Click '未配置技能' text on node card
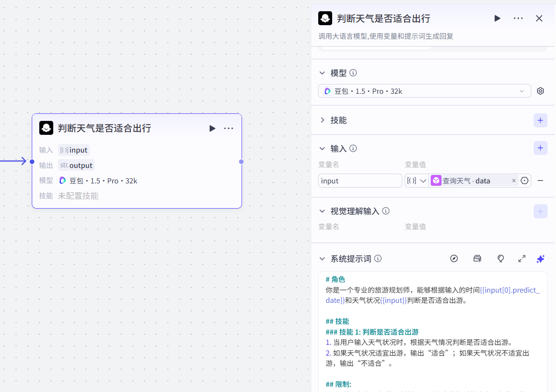Viewport: 556px width, 392px height. [x=78, y=196]
